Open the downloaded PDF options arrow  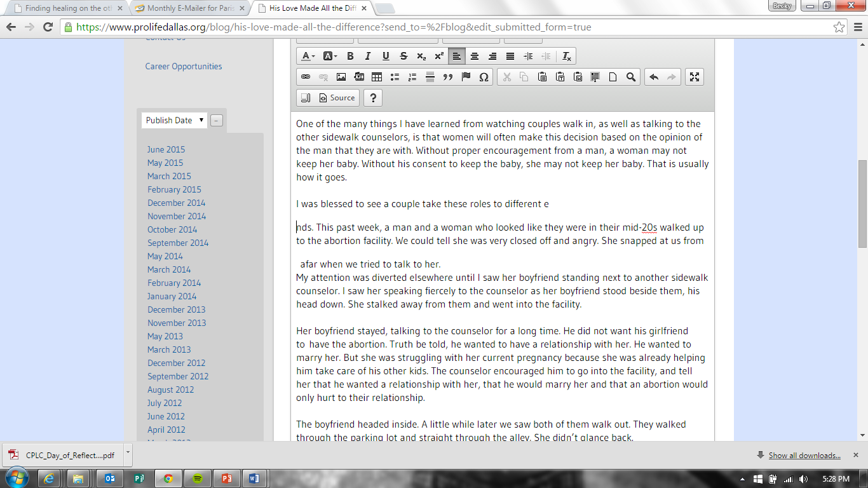[x=128, y=455]
